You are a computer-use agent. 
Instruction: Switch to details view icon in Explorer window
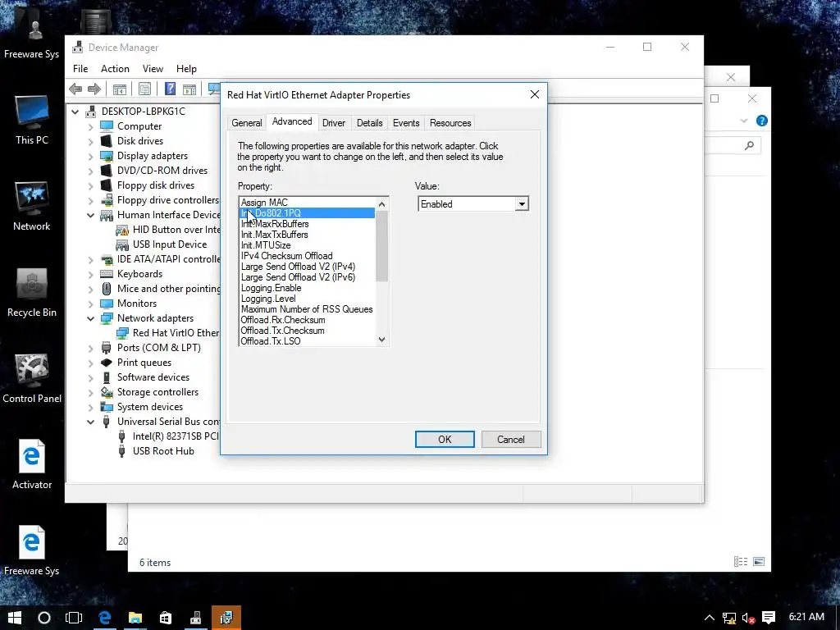(x=741, y=561)
